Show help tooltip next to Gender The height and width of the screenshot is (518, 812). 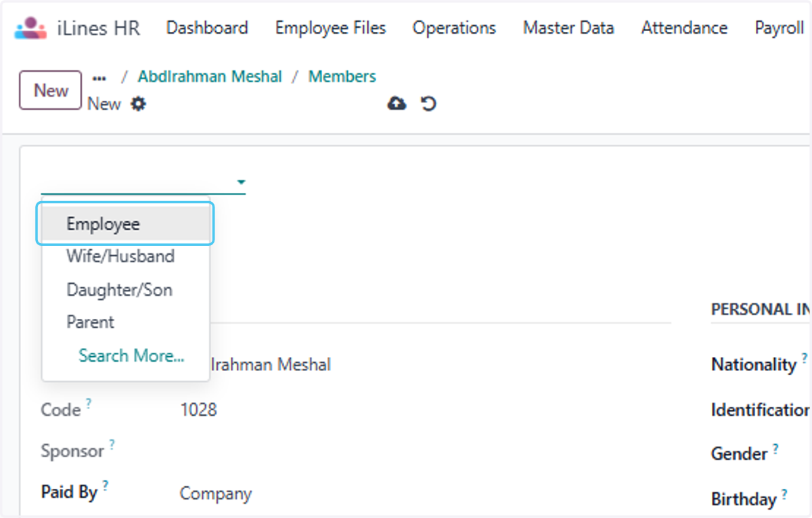[x=775, y=448]
